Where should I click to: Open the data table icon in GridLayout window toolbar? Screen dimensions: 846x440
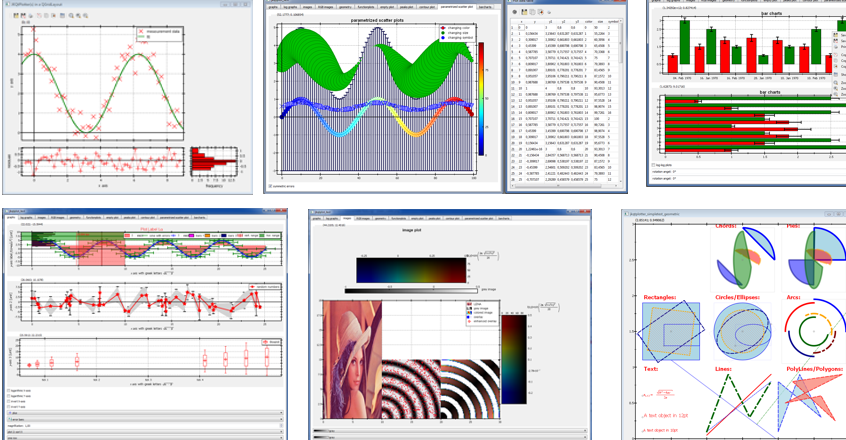62,16
